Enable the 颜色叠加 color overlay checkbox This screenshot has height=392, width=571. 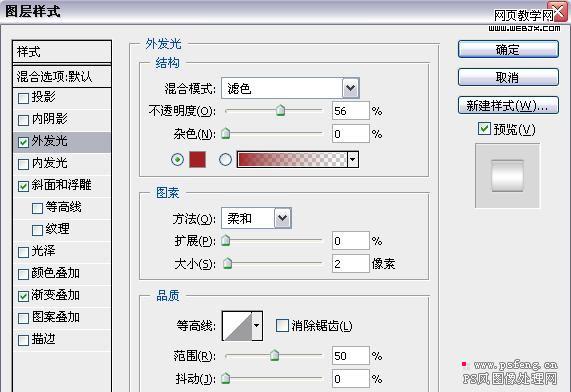(x=23, y=274)
